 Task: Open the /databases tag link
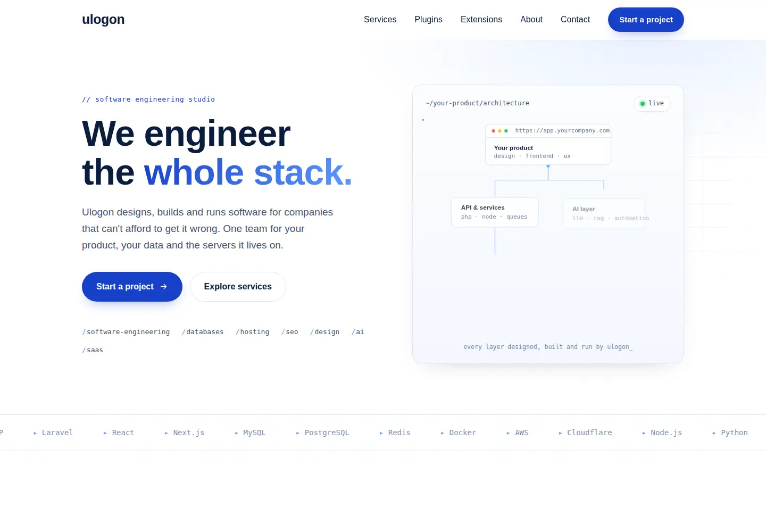(203, 332)
